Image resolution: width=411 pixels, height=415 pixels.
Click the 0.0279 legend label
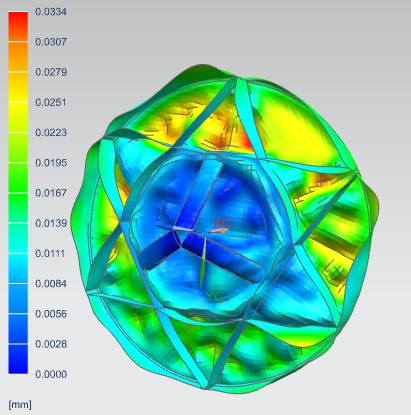pos(51,72)
